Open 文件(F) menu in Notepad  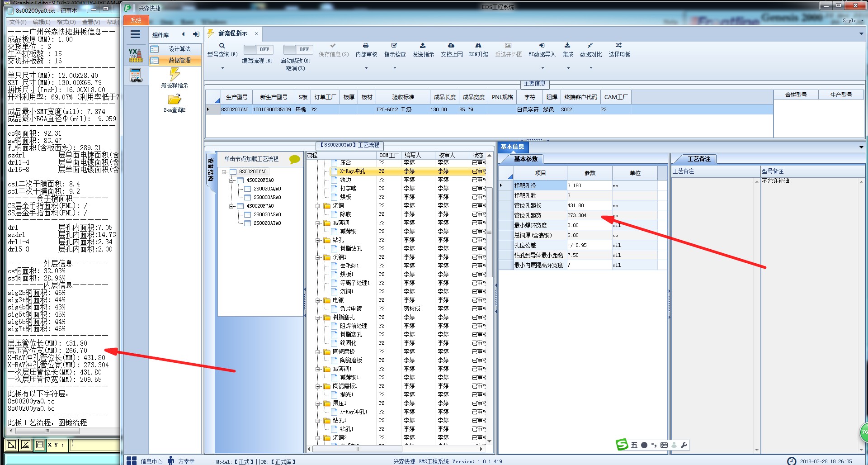point(18,22)
